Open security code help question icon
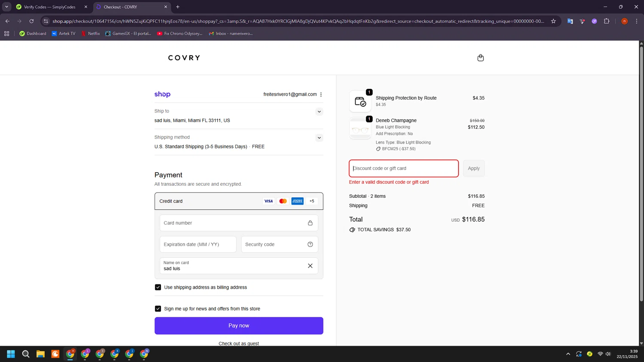This screenshot has height=362, width=644. 310,244
